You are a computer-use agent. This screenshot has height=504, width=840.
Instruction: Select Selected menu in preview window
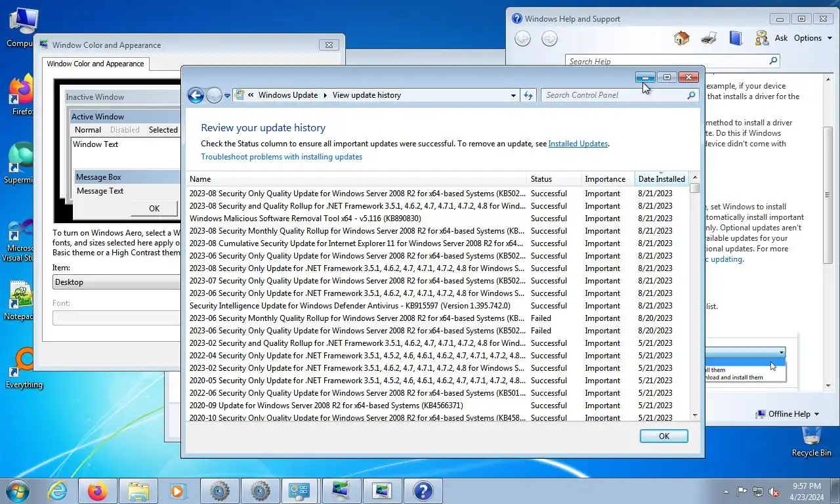pyautogui.click(x=163, y=130)
